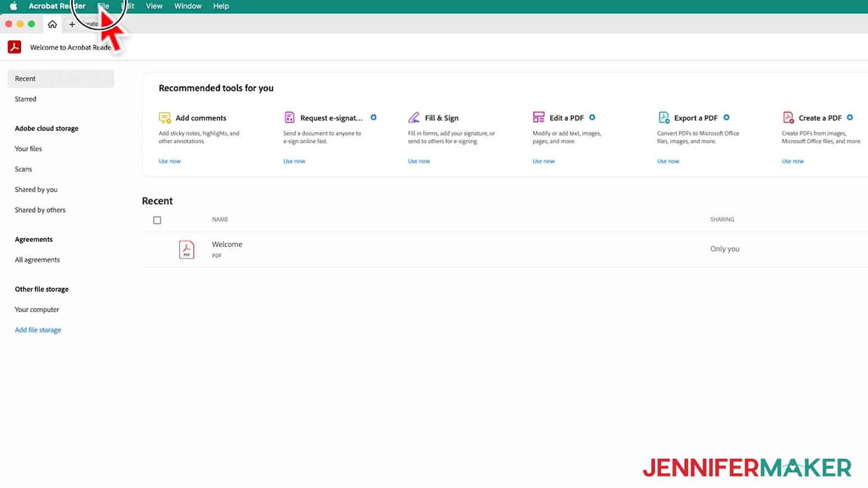Click the Recommended tools for you heading
The width and height of the screenshot is (868, 488).
click(216, 88)
